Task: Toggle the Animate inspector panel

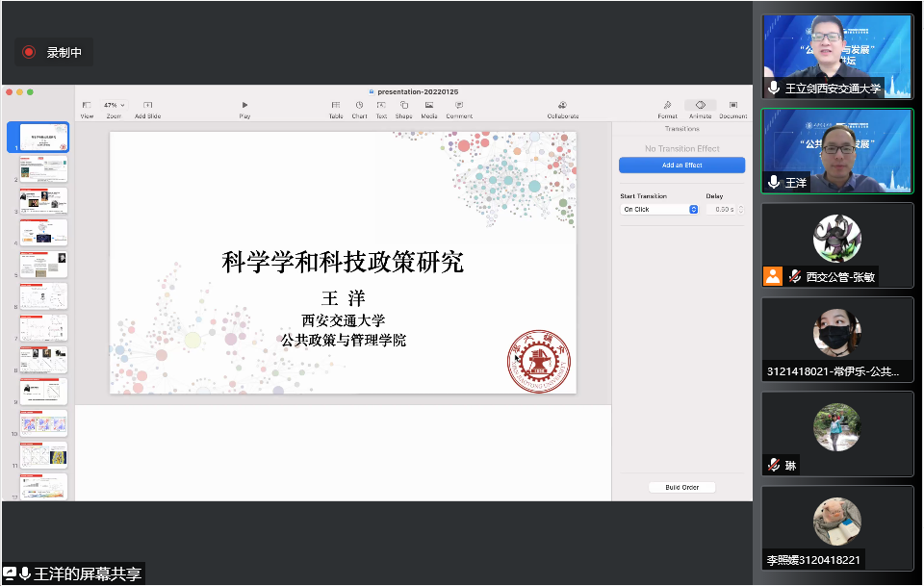Action: click(700, 105)
